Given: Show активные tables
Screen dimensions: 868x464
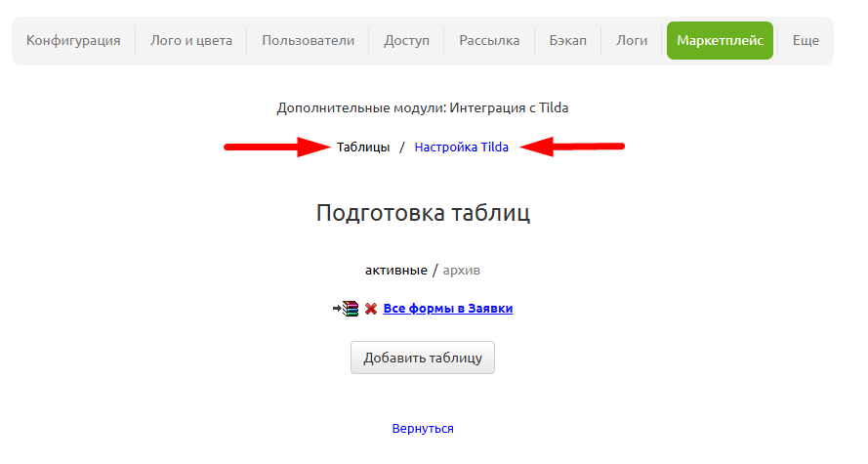Looking at the screenshot, I should [395, 270].
